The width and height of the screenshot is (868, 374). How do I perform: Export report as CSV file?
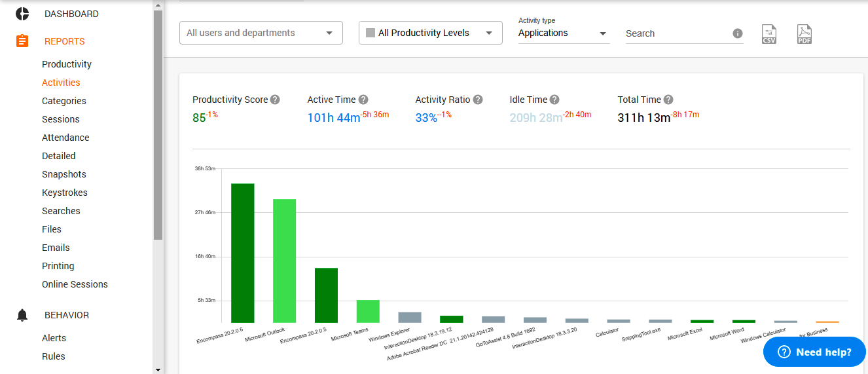[769, 34]
